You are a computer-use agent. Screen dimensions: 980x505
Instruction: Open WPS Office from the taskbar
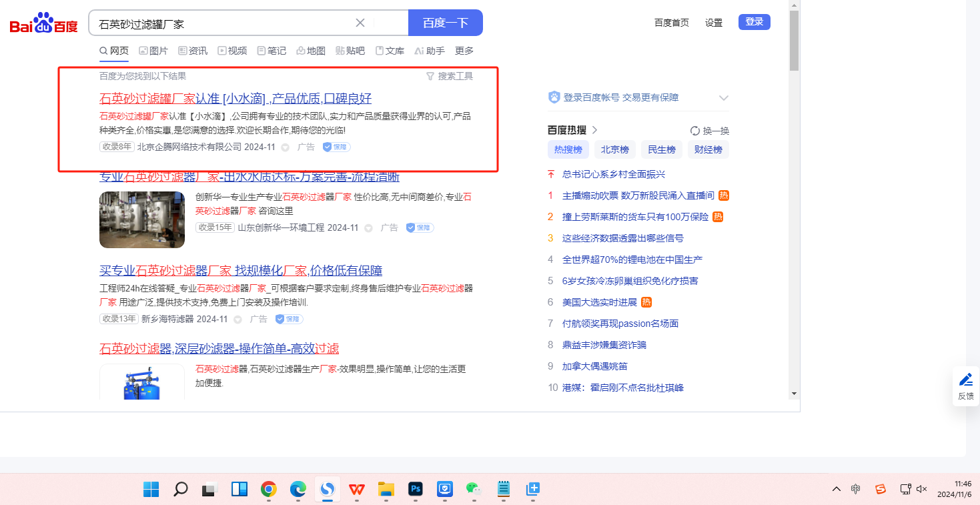coord(357,489)
